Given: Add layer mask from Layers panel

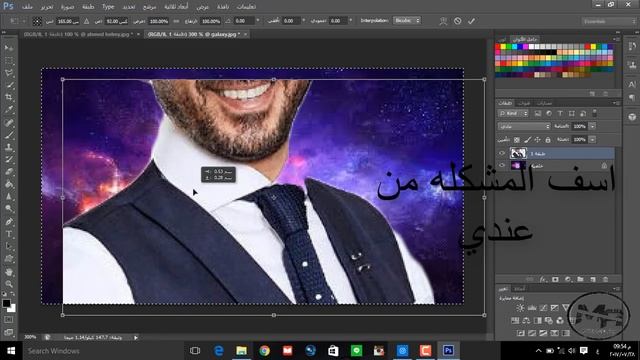Looking at the screenshot, I should coord(555,280).
